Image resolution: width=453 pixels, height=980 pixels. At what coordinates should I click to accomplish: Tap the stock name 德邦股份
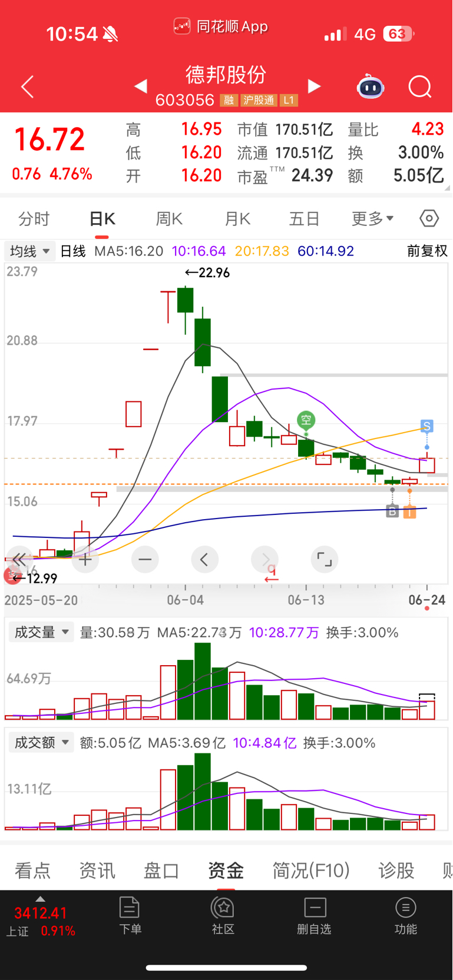(226, 75)
